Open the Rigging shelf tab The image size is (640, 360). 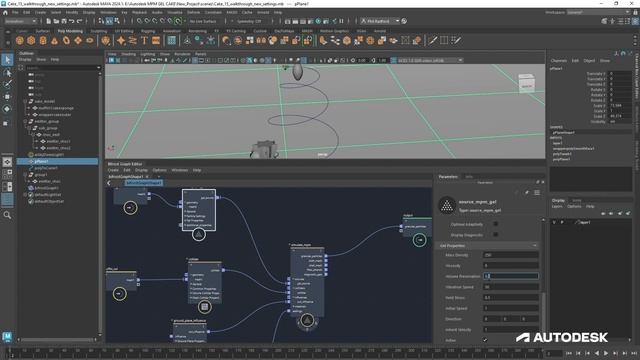click(148, 31)
